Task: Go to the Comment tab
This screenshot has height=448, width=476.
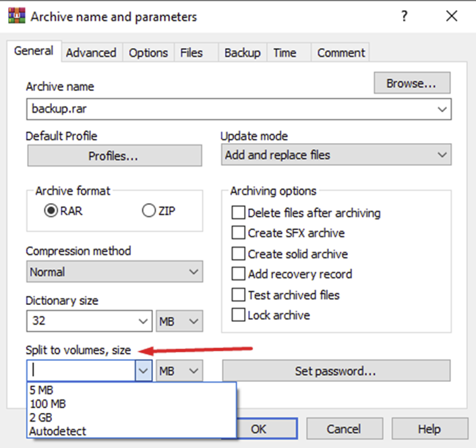Action: tap(341, 53)
